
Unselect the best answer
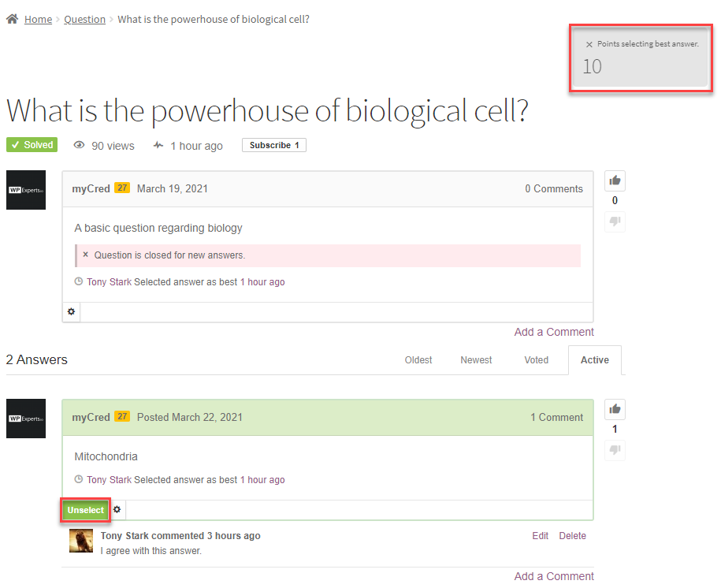pyautogui.click(x=86, y=510)
